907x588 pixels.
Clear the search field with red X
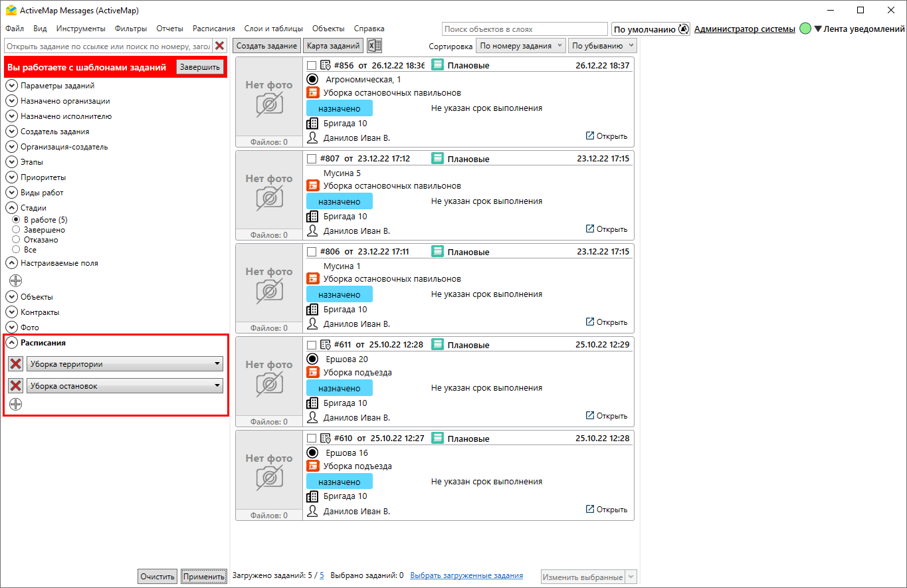click(x=219, y=46)
